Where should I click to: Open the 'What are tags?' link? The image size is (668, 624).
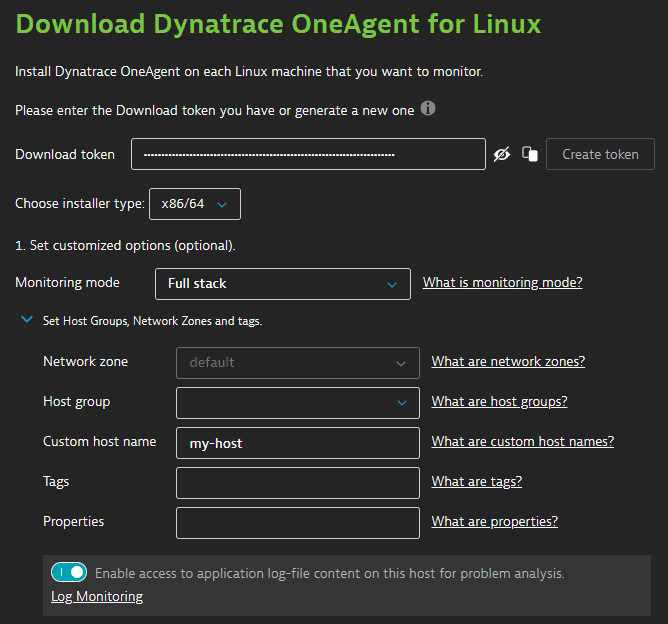[477, 481]
